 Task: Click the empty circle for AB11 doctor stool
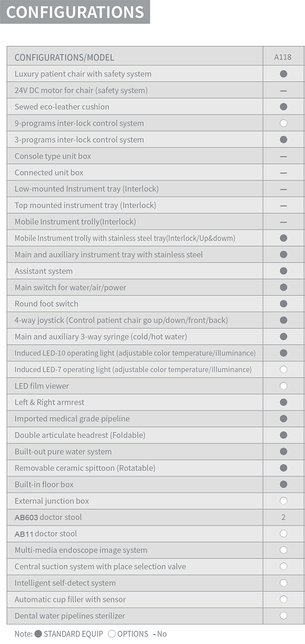click(283, 534)
